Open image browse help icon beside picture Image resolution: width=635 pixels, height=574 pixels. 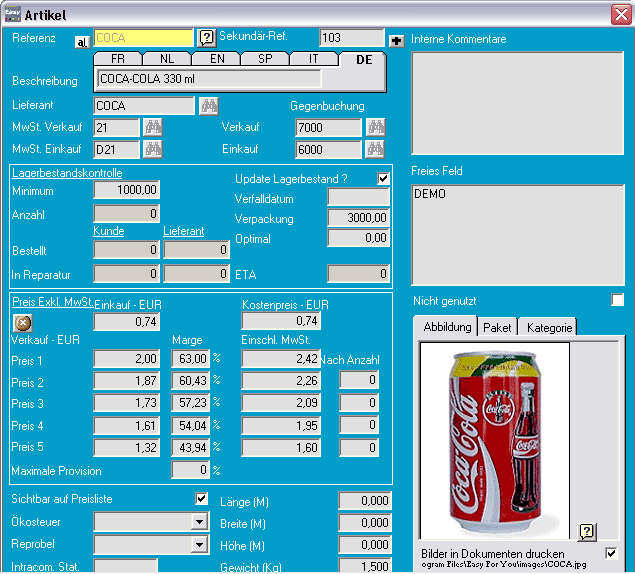tap(587, 531)
